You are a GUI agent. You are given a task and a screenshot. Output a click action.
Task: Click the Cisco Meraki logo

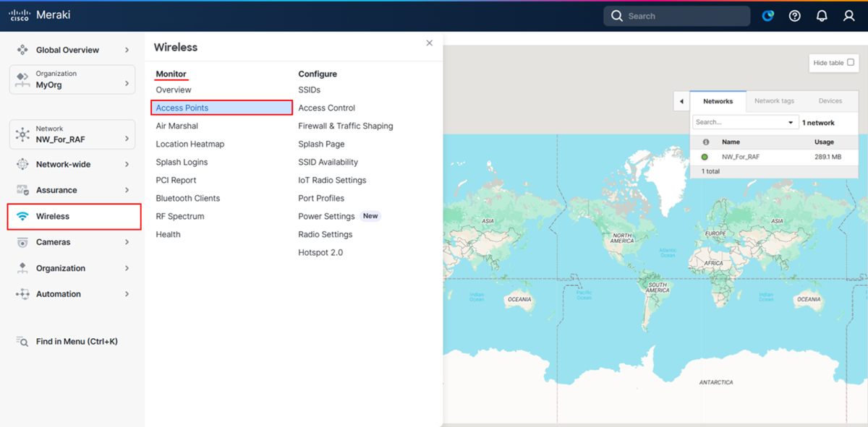(40, 15)
